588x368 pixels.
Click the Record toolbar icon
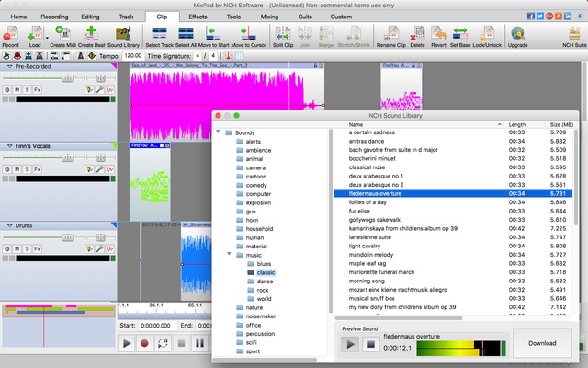(x=10, y=37)
